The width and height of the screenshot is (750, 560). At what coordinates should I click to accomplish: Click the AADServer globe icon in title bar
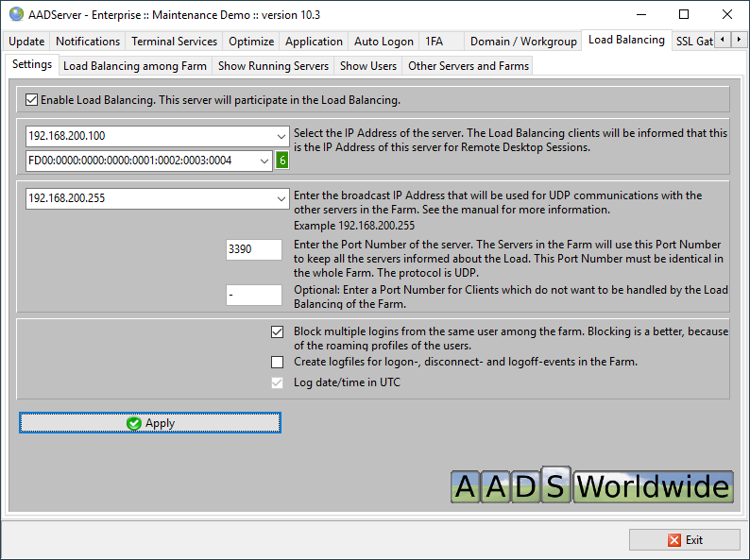pos(16,14)
